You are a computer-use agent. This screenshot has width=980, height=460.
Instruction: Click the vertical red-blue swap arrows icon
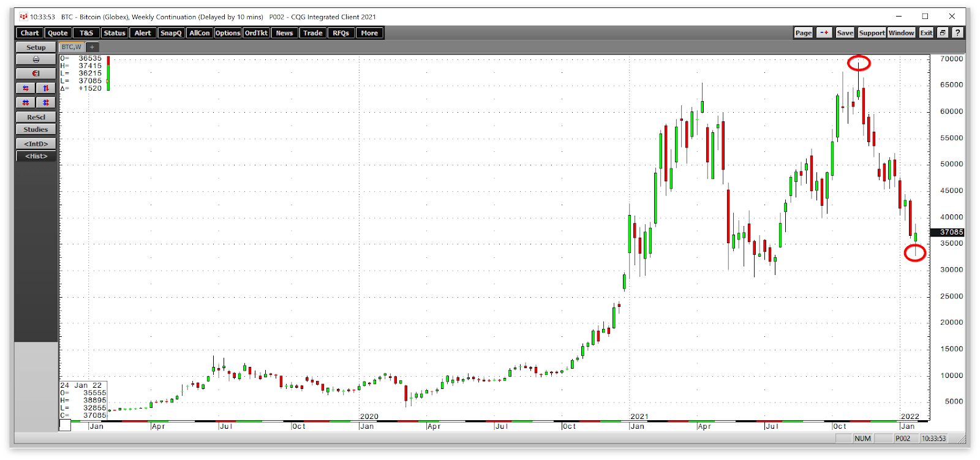[46, 88]
